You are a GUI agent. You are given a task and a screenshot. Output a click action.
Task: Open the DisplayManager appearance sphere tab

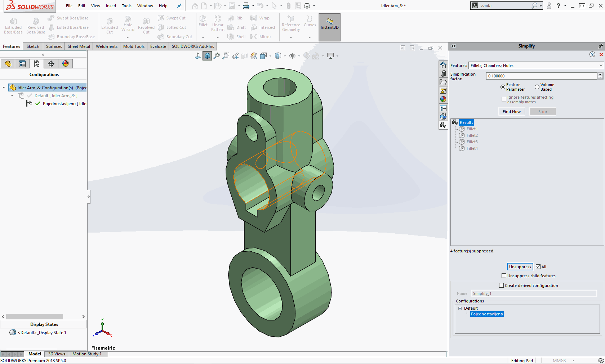point(65,64)
